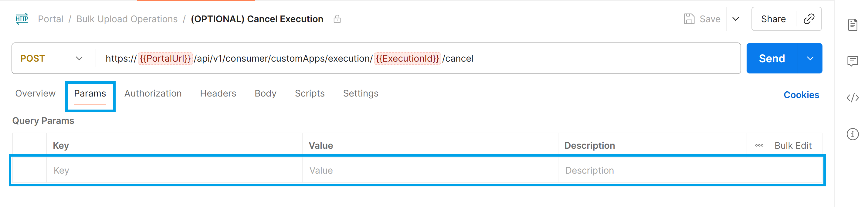Select the Scripts tab
This screenshot has width=868, height=207.
click(309, 93)
